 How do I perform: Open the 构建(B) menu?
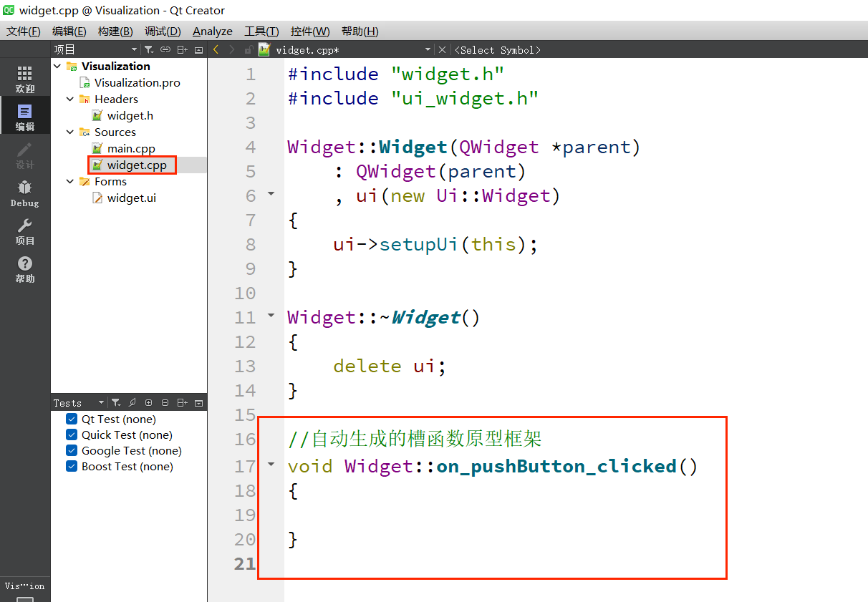tap(115, 31)
